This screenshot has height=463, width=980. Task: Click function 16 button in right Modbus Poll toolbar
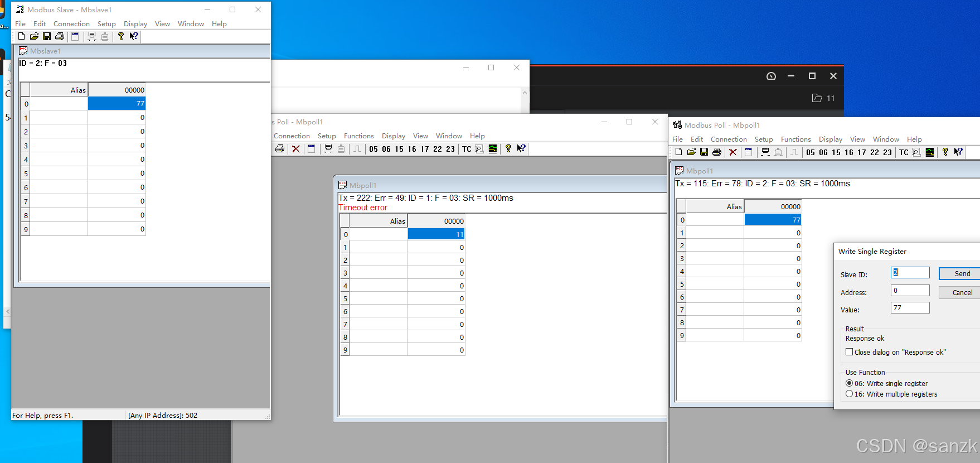849,152
